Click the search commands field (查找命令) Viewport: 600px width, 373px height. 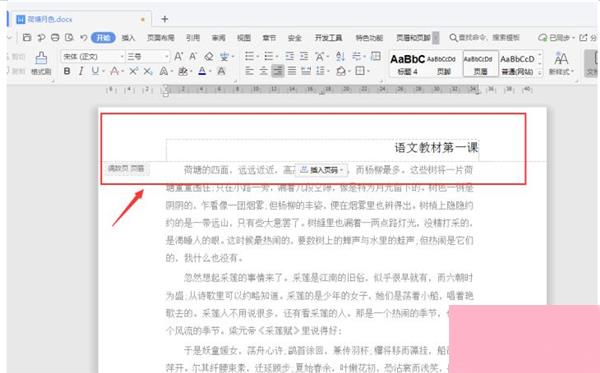coord(485,37)
